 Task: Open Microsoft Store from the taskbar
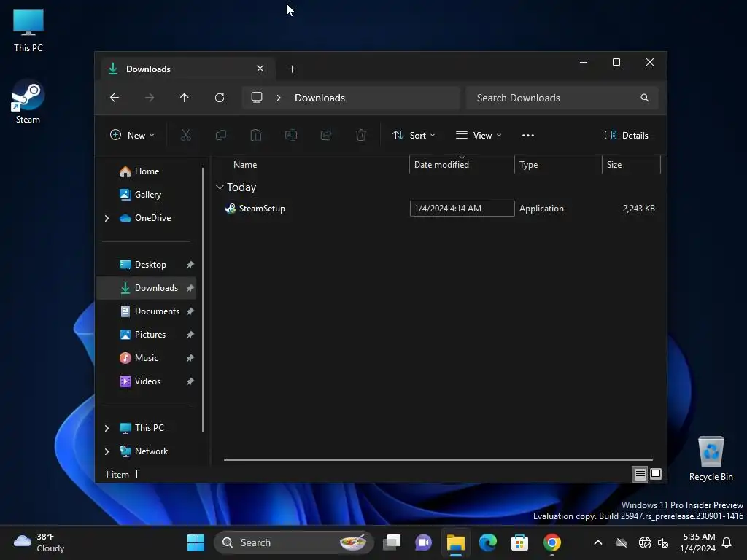pos(519,542)
